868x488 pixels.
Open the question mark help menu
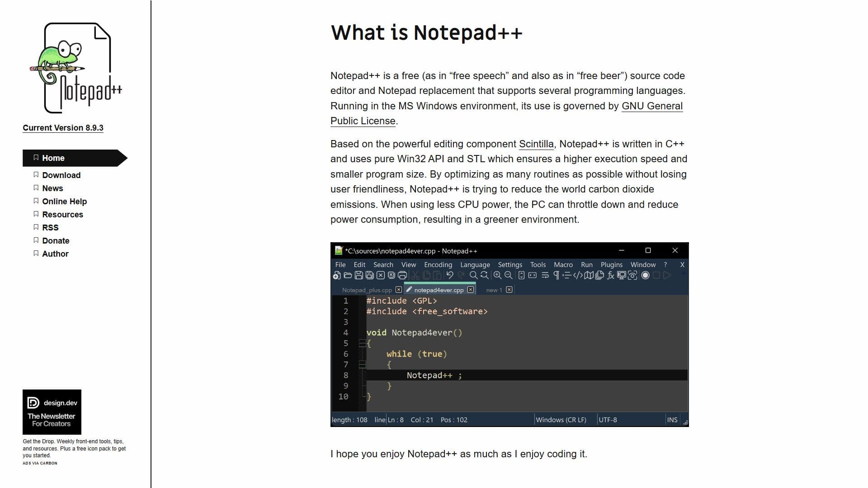click(x=665, y=265)
